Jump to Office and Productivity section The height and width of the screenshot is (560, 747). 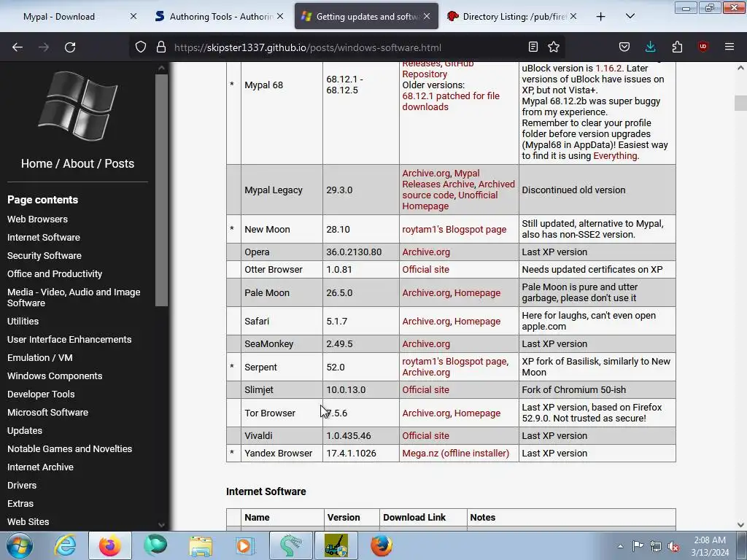[55, 274]
